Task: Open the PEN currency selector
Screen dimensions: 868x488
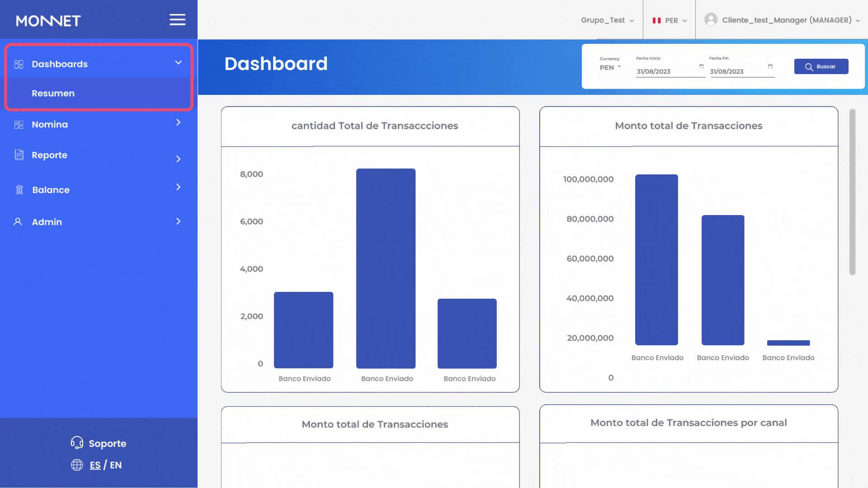Action: tap(610, 67)
